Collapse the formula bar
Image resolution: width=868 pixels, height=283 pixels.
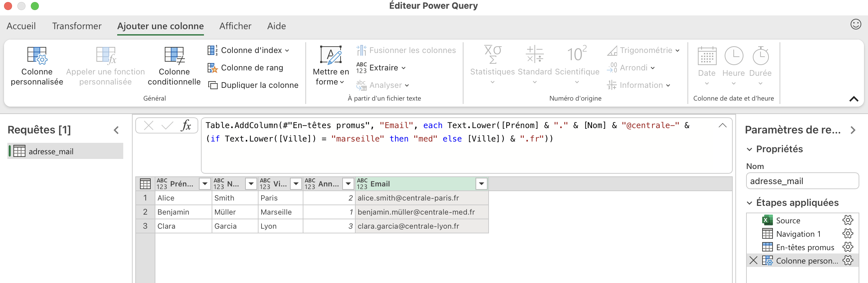[x=722, y=125]
